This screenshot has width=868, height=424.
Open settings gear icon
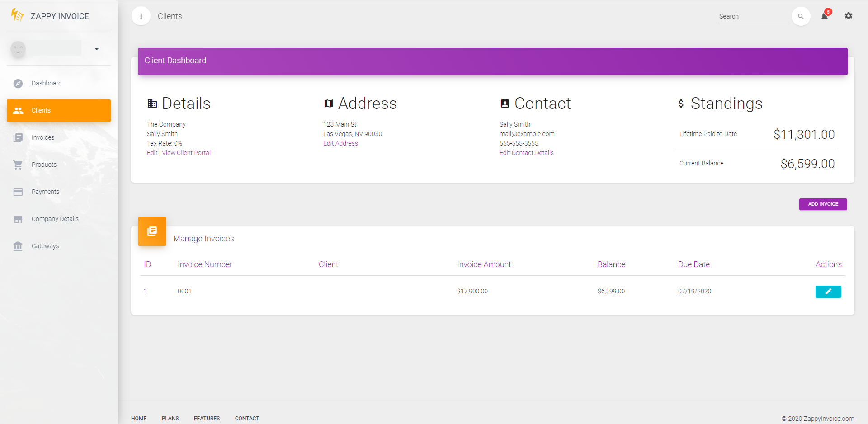tap(849, 16)
